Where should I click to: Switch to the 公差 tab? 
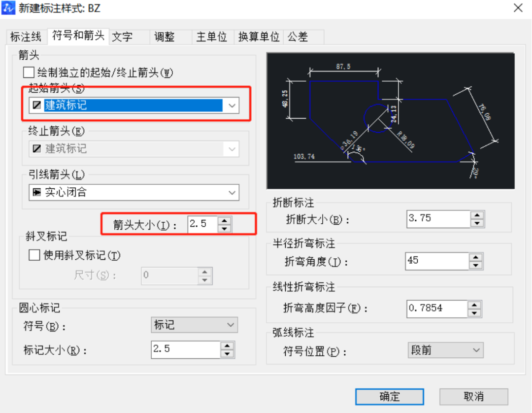(x=298, y=36)
